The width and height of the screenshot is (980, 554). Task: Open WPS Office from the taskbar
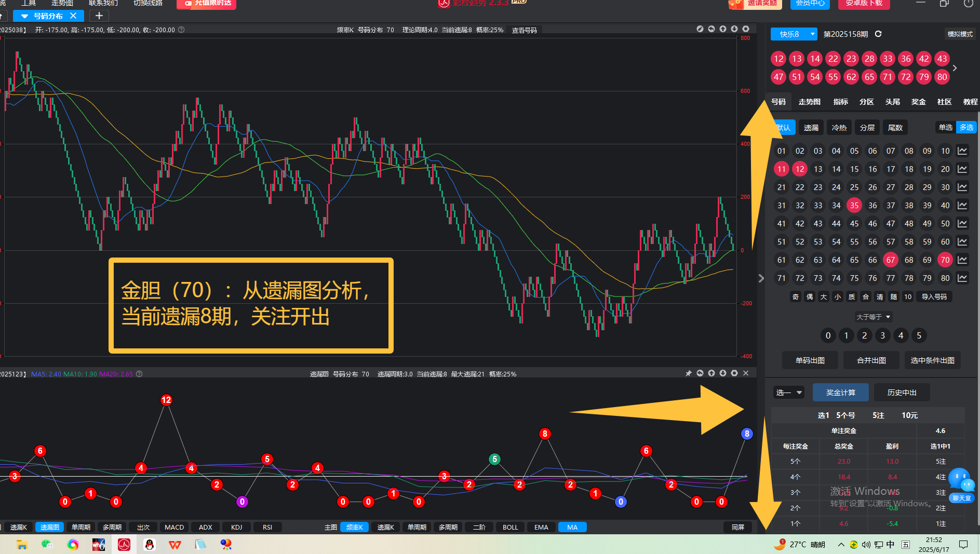[175, 544]
